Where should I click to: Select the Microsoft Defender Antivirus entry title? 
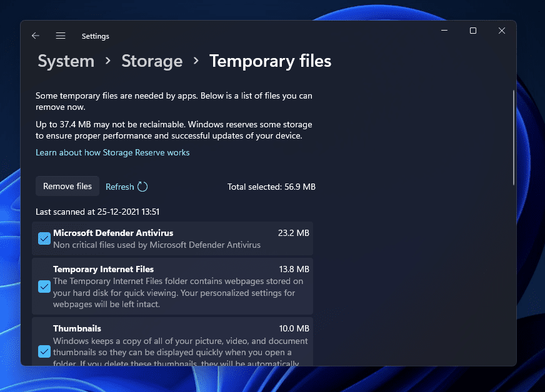[x=113, y=233]
